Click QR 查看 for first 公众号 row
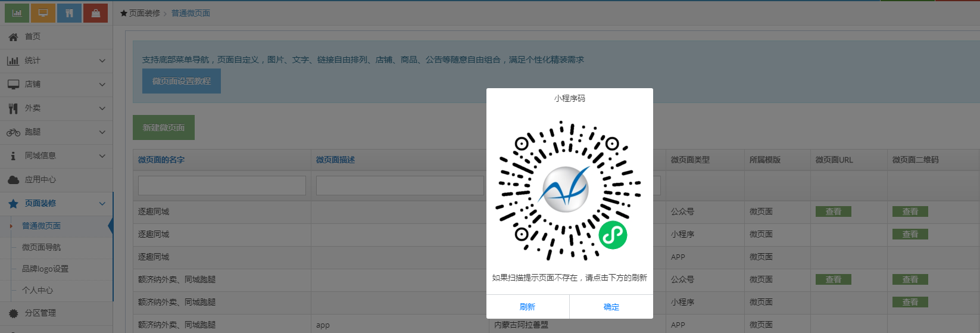 tap(910, 211)
